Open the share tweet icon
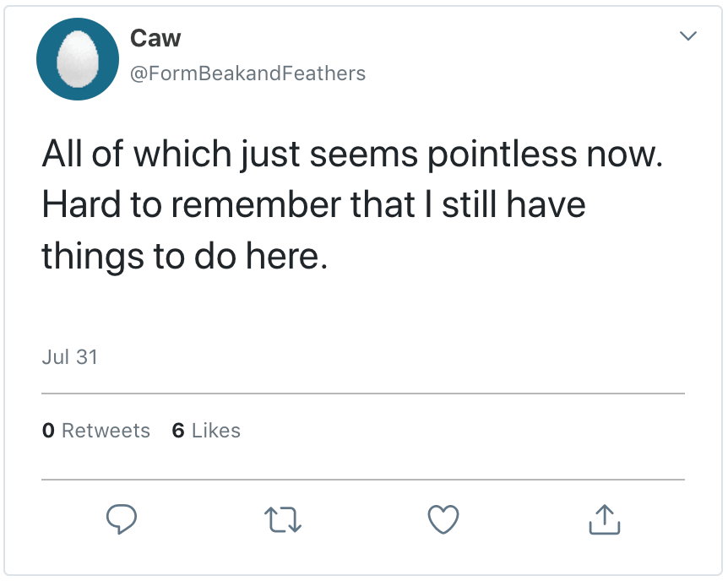Screen dimensions: 728x581 point(604,520)
